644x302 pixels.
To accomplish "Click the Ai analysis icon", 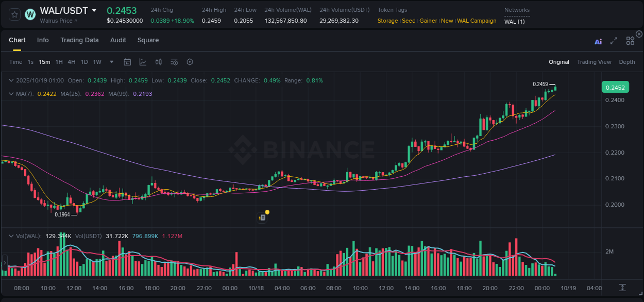I will [598, 41].
